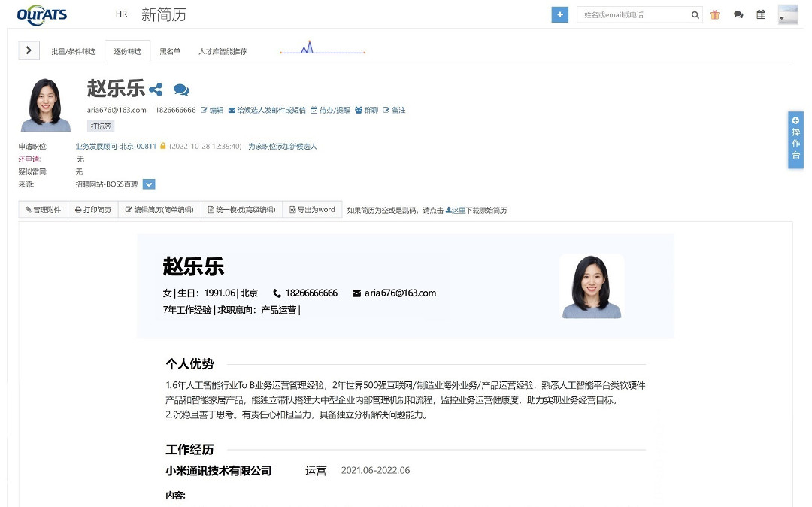Open the 业务发展顾问-北京-00811 position link
The width and height of the screenshot is (812, 507).
116,147
